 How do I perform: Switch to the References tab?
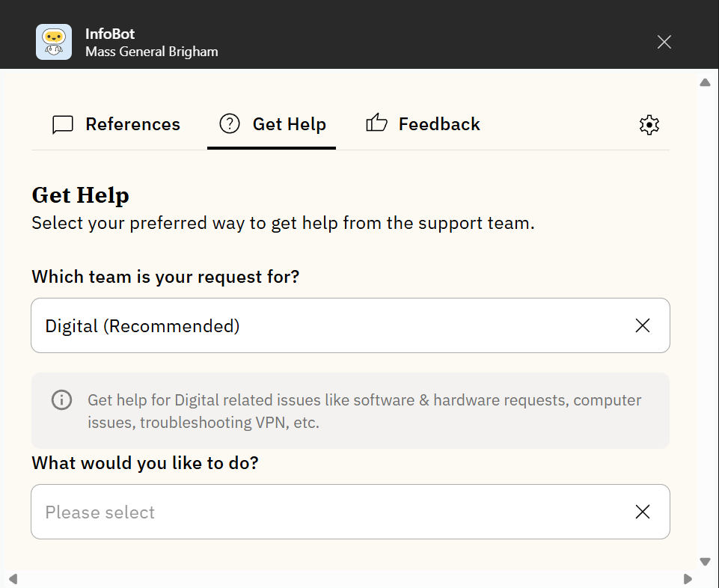click(132, 124)
